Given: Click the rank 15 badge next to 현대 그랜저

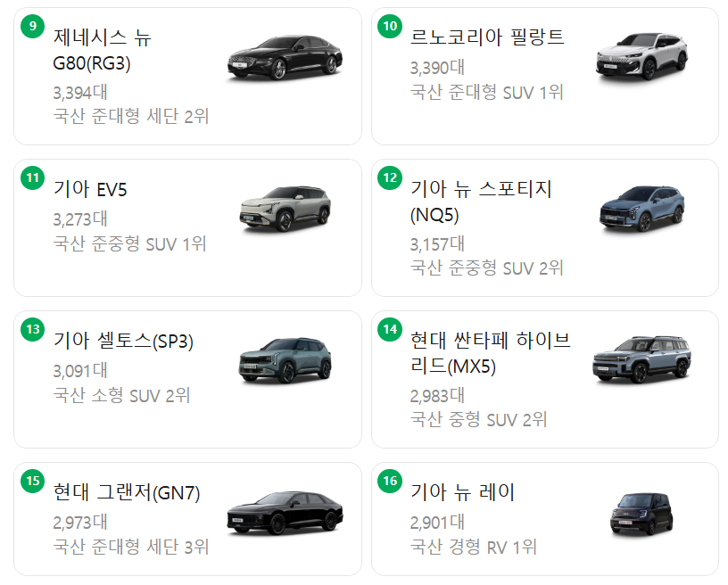Looking at the screenshot, I should pos(34,480).
